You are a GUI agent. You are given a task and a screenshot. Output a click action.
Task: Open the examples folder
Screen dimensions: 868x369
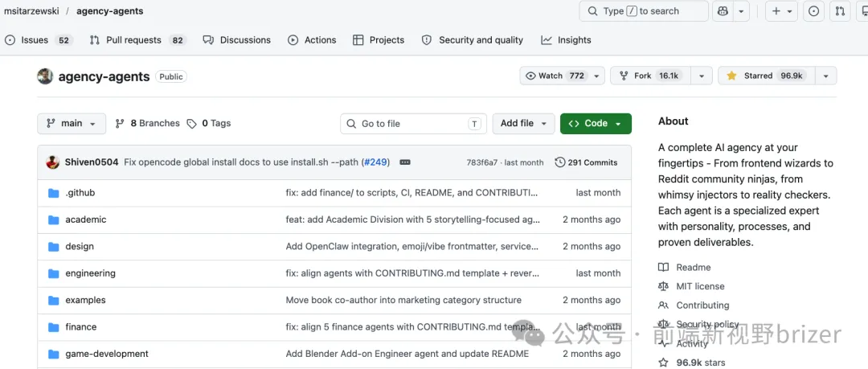[x=85, y=301]
